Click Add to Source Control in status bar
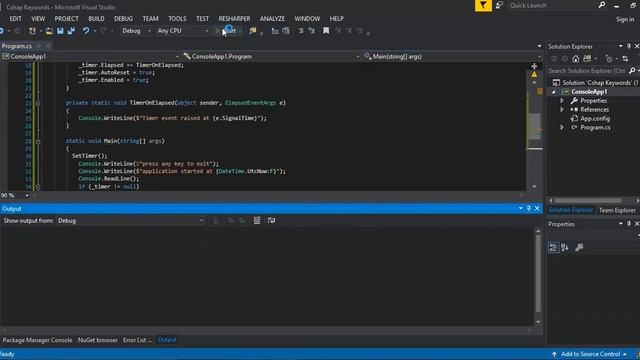640x360 pixels. pos(590,355)
